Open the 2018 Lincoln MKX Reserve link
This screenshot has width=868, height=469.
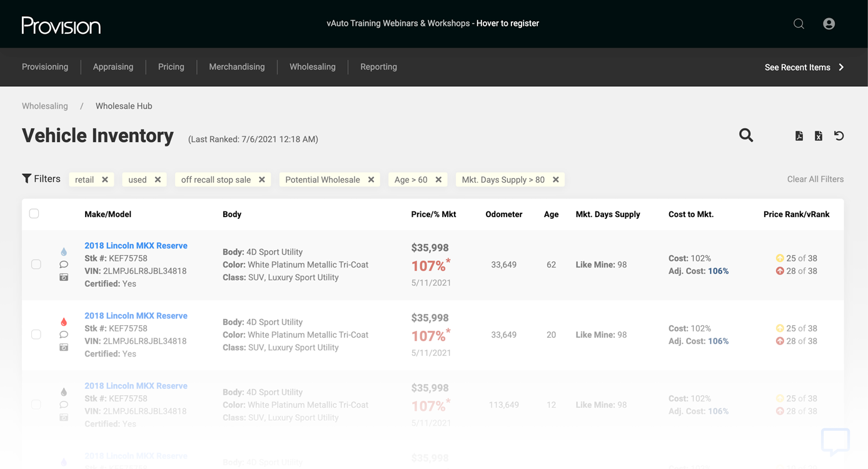136,245
